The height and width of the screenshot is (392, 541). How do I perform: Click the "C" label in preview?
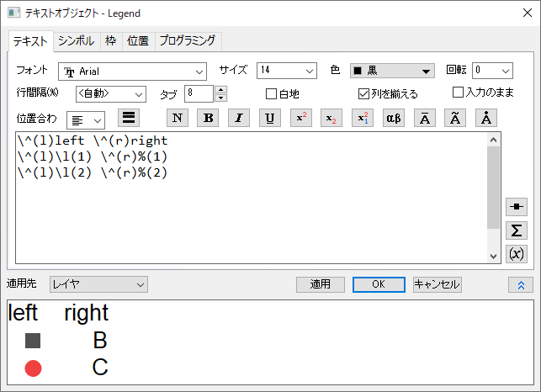tap(100, 367)
